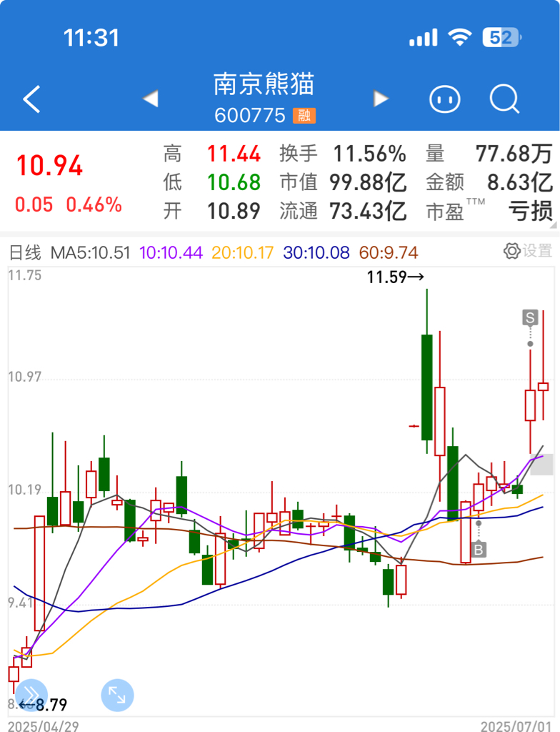
Task: Tap current price 10.94
Action: coord(49,166)
